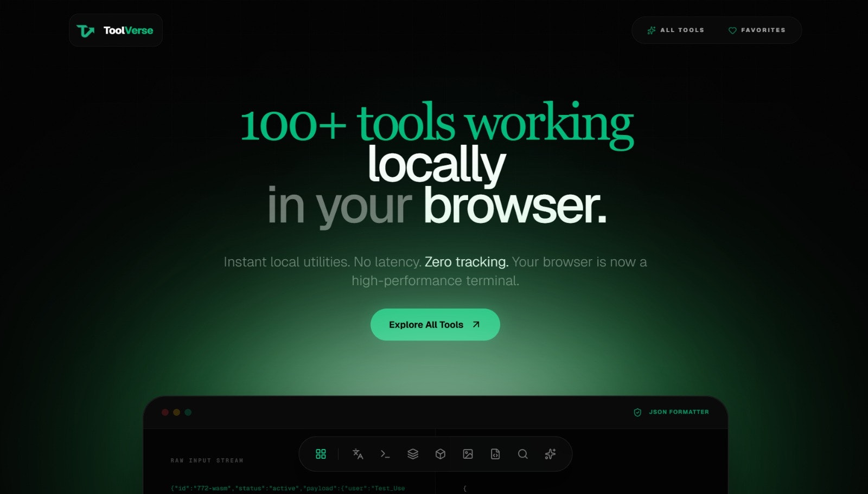The height and width of the screenshot is (494, 868).
Task: Select the image tool icon
Action: 468,454
